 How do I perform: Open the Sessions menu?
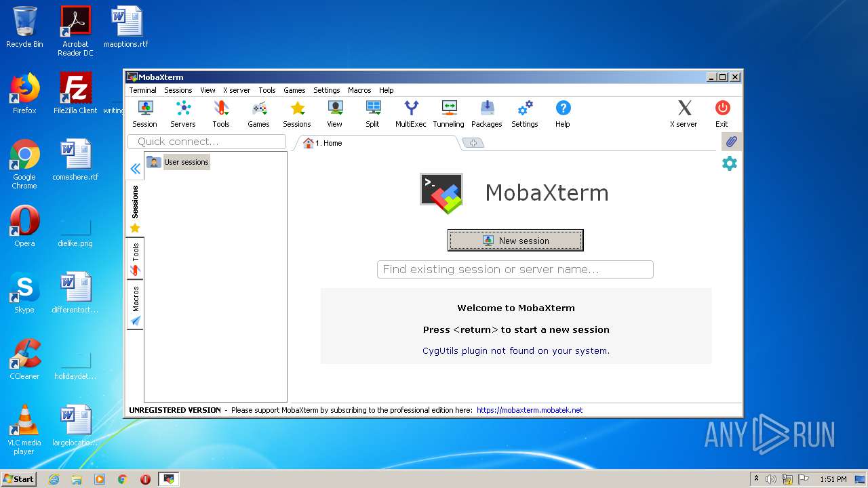point(178,90)
